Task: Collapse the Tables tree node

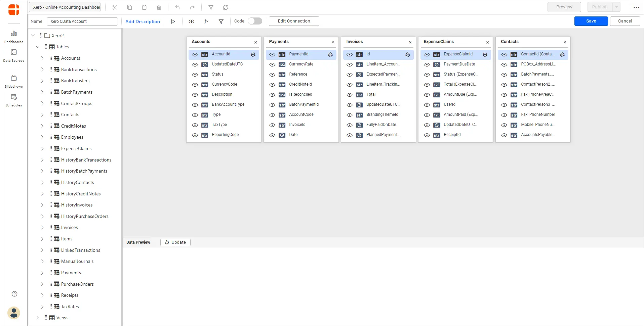Action: click(38, 47)
